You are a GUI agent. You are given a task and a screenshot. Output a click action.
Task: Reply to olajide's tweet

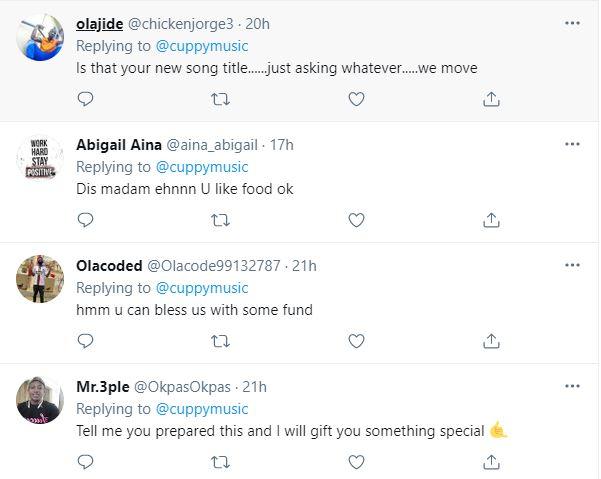[x=86, y=99]
